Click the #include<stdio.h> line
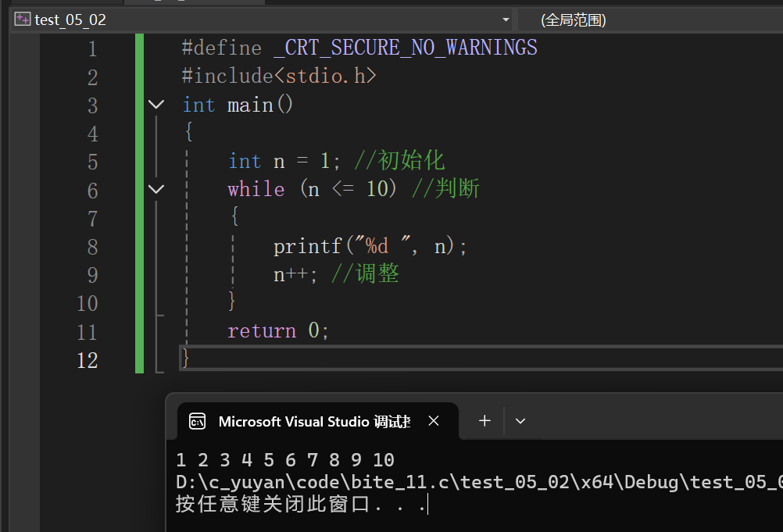The height and width of the screenshot is (532, 783). [279, 76]
